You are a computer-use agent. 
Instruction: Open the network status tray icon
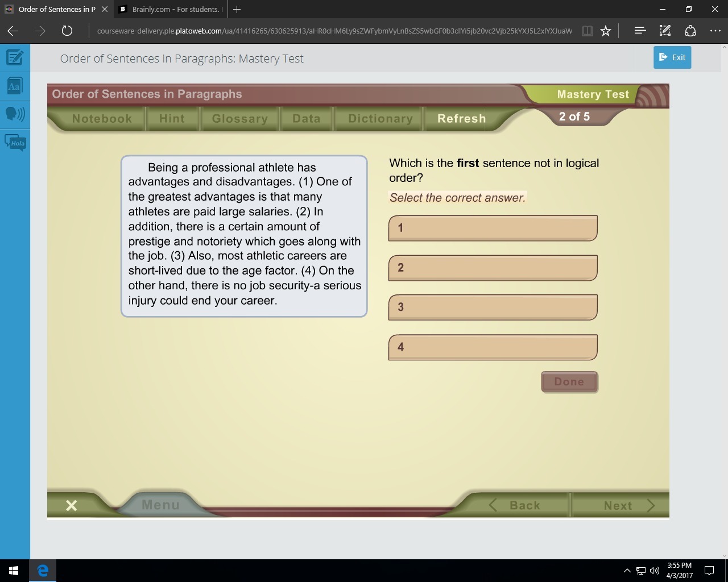pos(641,571)
